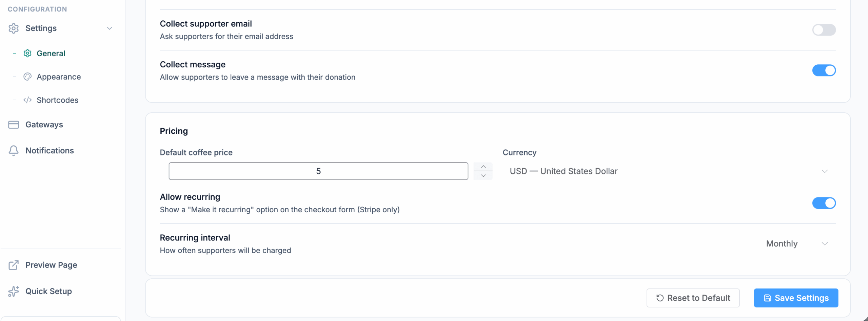Disable the Allow recurring toggle
This screenshot has height=321, width=868.
(824, 203)
